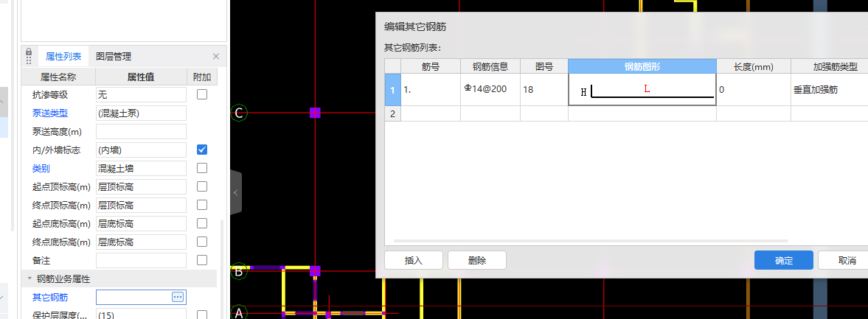Screen dimensions: 868x319
Task: Click the axis A grid bubble
Action: [x=239, y=312]
